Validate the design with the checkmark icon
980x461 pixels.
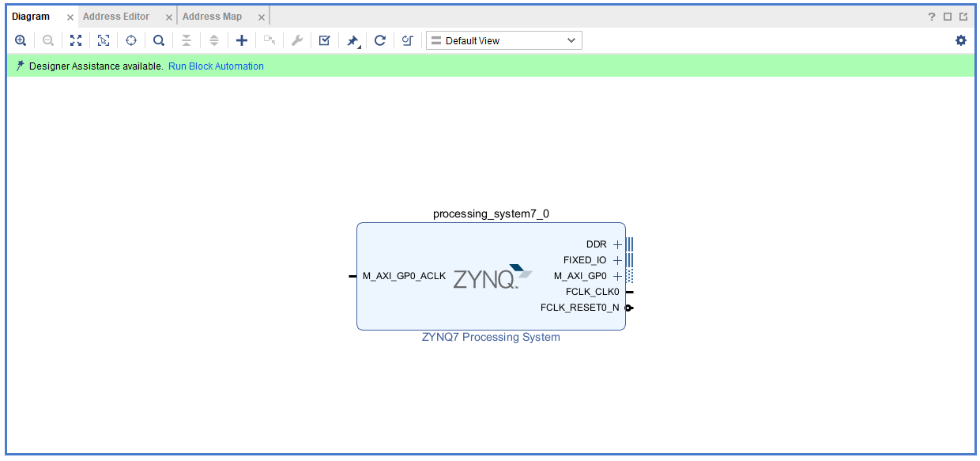(x=324, y=40)
